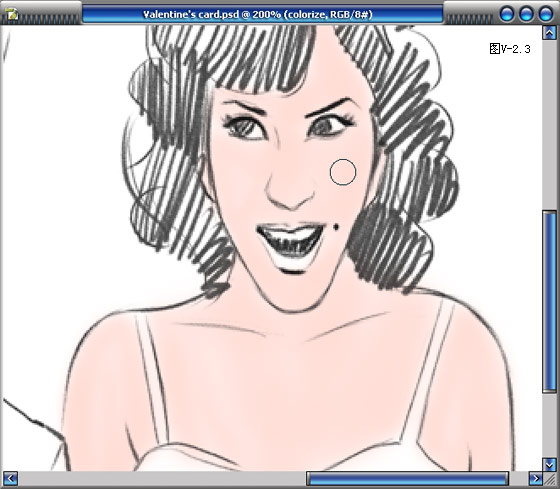Click the blue horizontal scrollbar thumb

[x=408, y=479]
